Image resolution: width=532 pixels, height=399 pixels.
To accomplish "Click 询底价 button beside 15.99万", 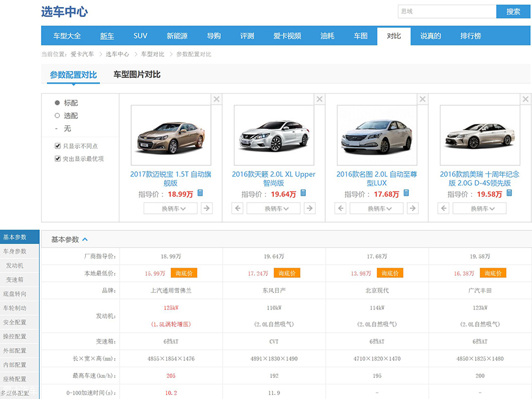I will (x=184, y=273).
